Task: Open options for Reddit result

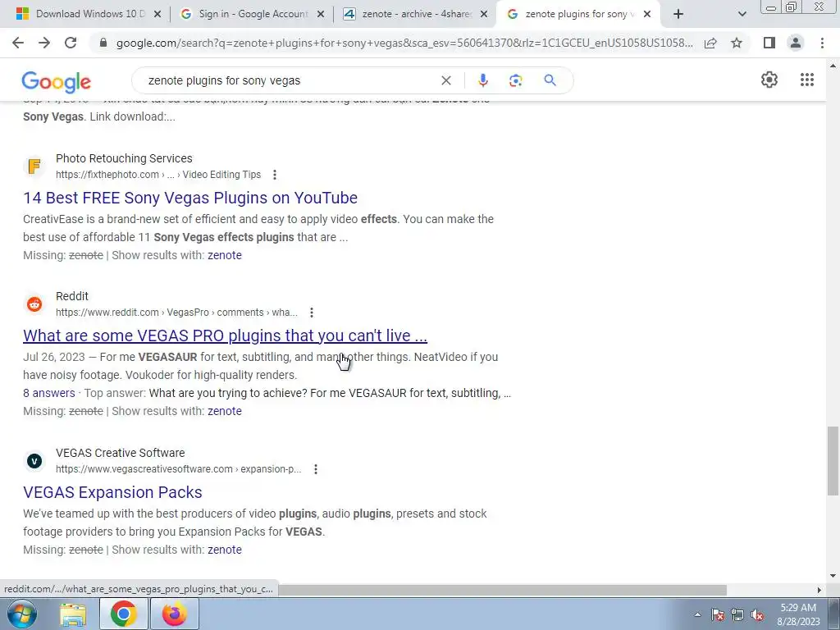Action: coord(311,313)
